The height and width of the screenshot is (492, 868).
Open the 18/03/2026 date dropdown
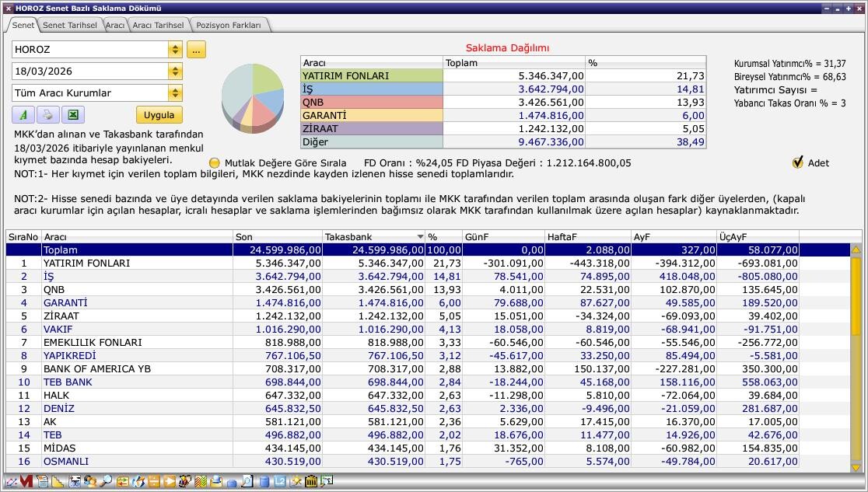175,72
